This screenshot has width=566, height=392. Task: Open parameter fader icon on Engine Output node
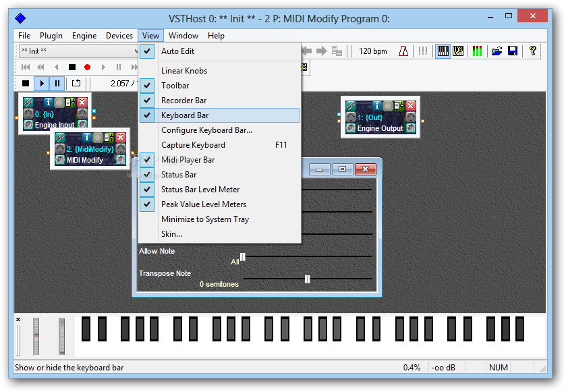point(399,106)
